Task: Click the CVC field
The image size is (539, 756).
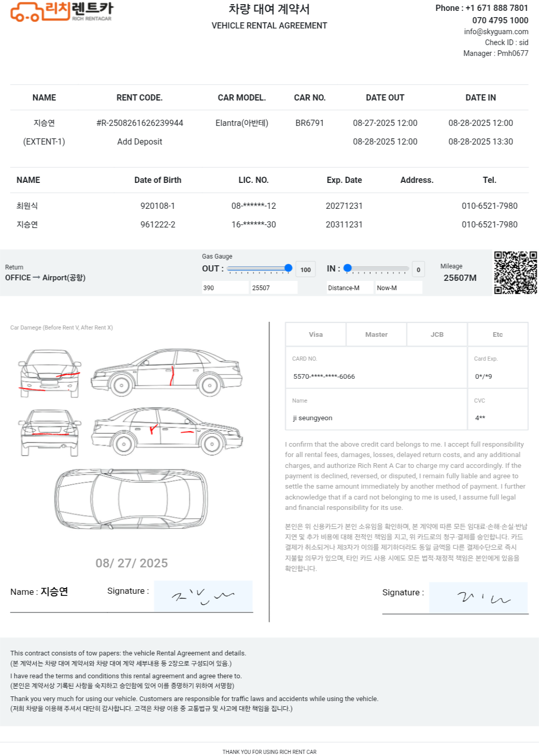Action: tap(498, 418)
